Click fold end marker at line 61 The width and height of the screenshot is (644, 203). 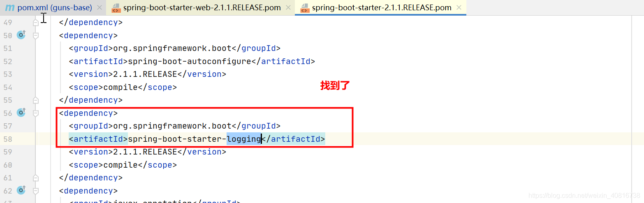[36, 178]
